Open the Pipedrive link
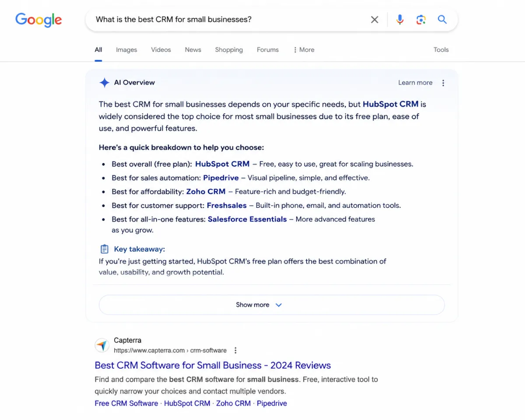The width and height of the screenshot is (525, 420). click(x=221, y=178)
